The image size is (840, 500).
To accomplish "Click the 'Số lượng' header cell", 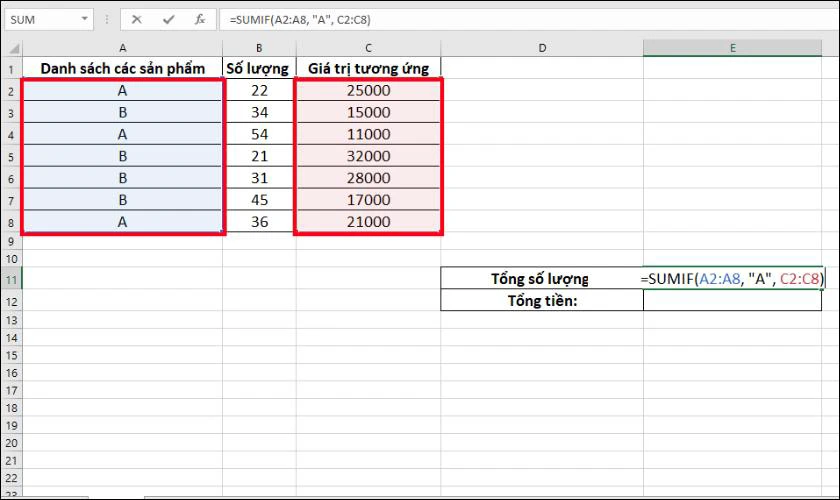I will tap(259, 68).
